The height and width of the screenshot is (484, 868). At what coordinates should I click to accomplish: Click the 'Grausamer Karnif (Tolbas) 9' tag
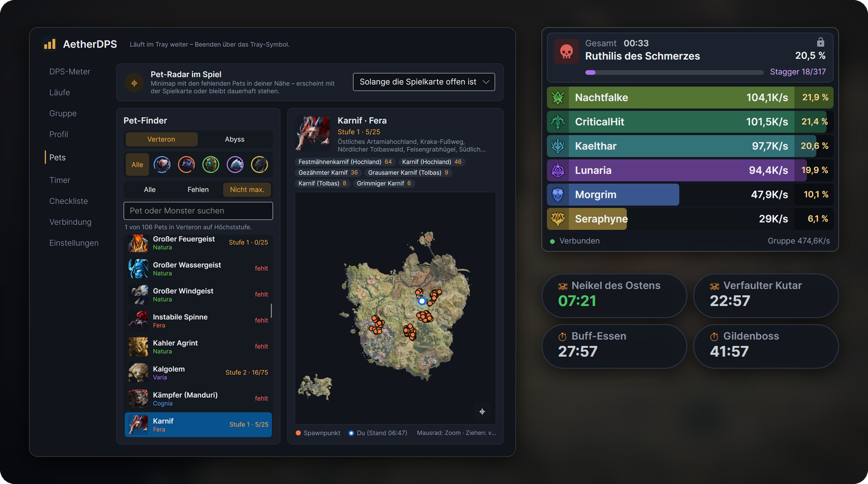408,173
